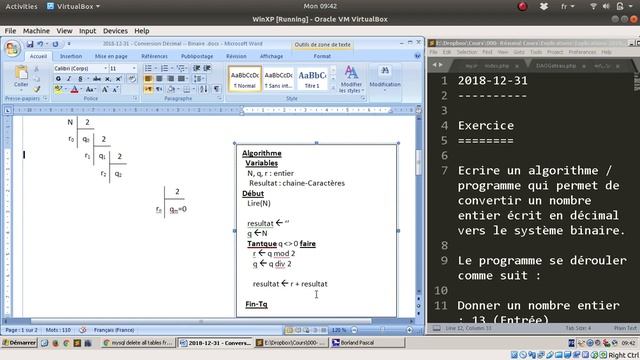Center the paragraph text

click(159, 79)
